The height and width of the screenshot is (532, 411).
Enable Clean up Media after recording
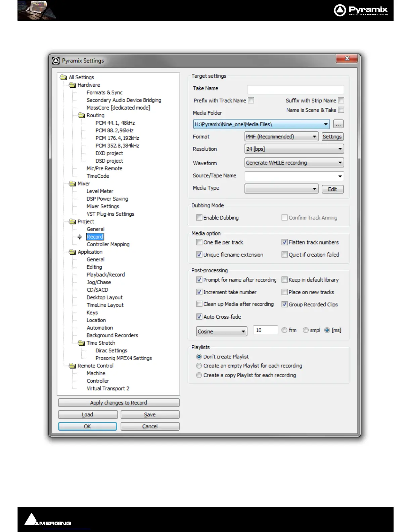[199, 304]
